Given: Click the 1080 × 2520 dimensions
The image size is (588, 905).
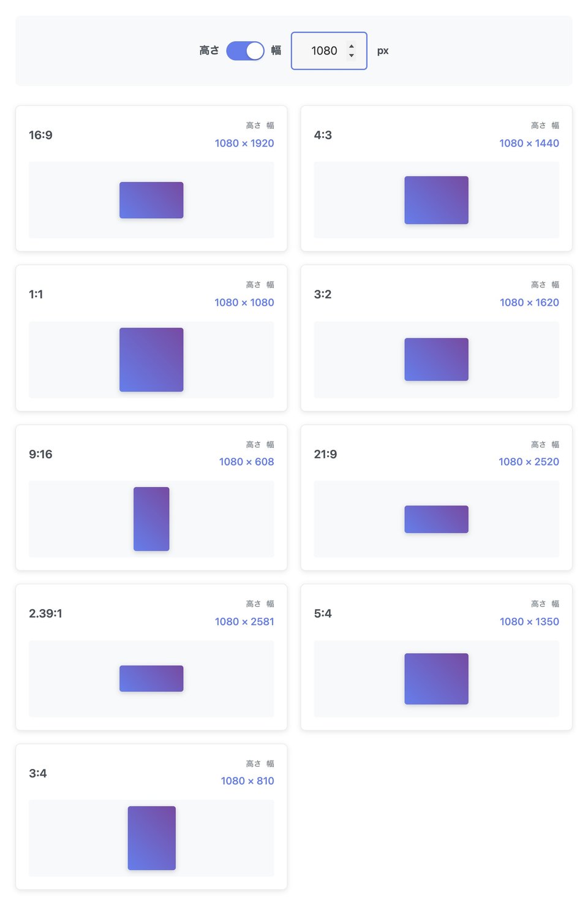Looking at the screenshot, I should [x=529, y=462].
